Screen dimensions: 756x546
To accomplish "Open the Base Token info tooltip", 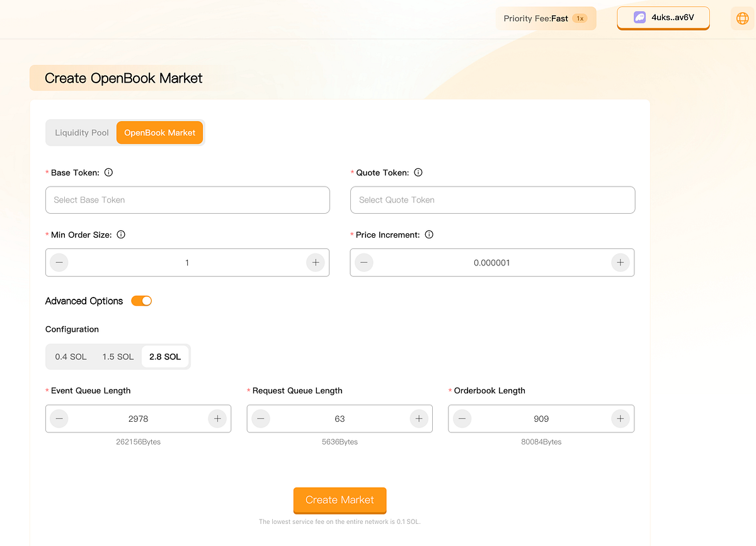I will (x=108, y=172).
